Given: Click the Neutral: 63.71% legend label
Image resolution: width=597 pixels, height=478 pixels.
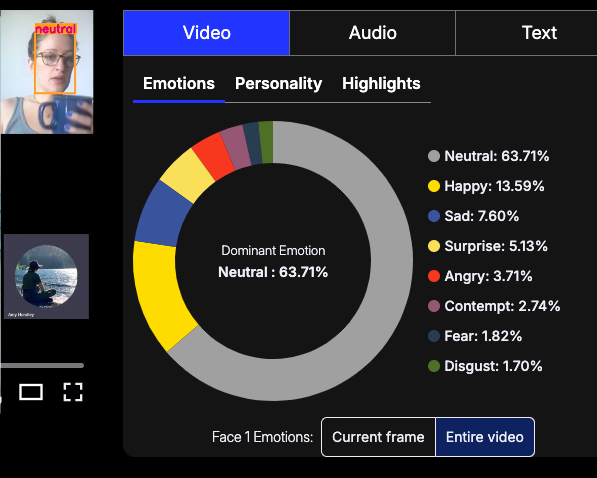Looking at the screenshot, I should (496, 156).
